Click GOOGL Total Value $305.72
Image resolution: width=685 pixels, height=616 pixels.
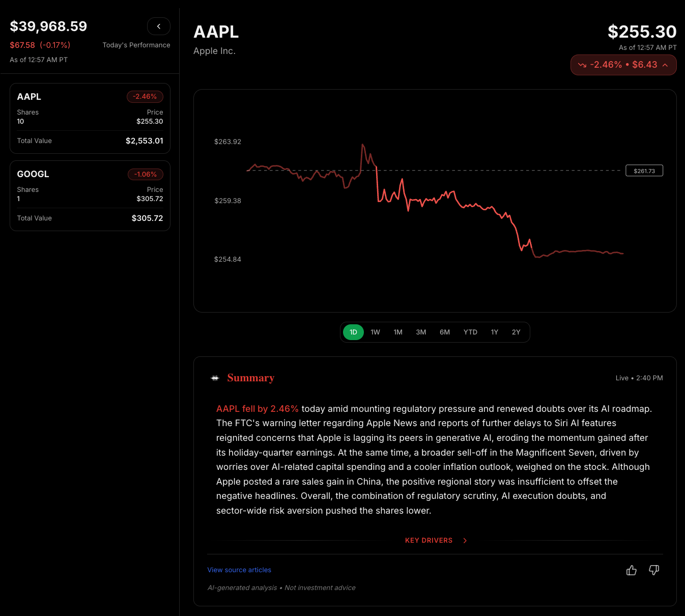coord(147,218)
